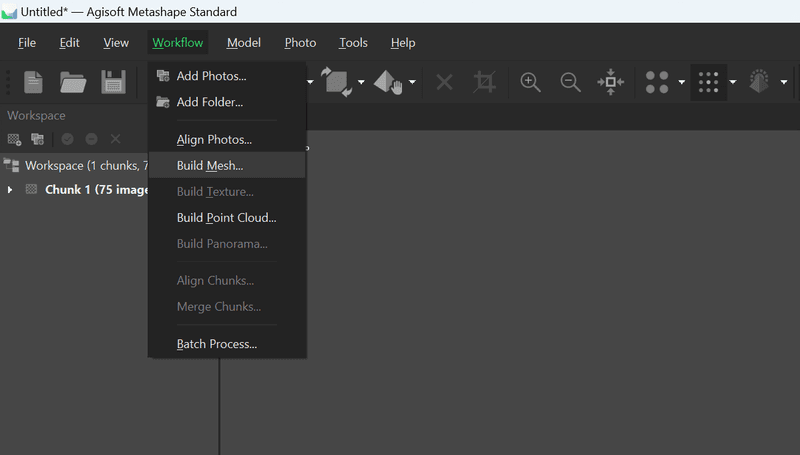The image size is (800, 455).
Task: Click the Reset View arrows icon
Action: coord(611,82)
